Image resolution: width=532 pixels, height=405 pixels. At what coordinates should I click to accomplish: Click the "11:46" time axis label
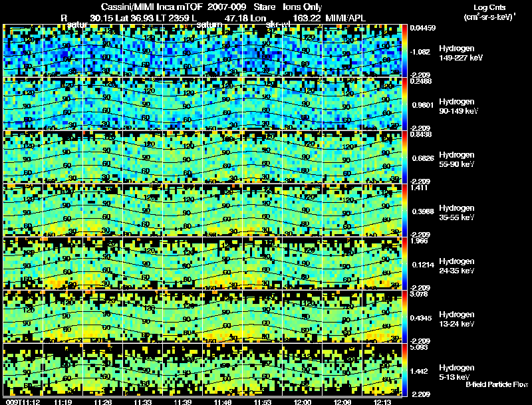223,402
